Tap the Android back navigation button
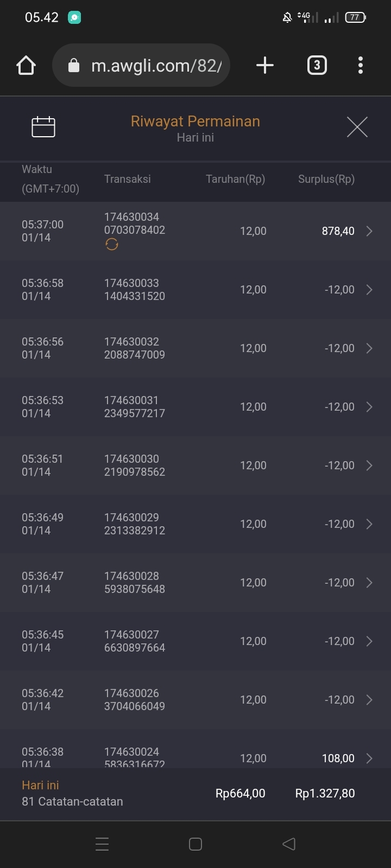391x868 pixels. [289, 844]
